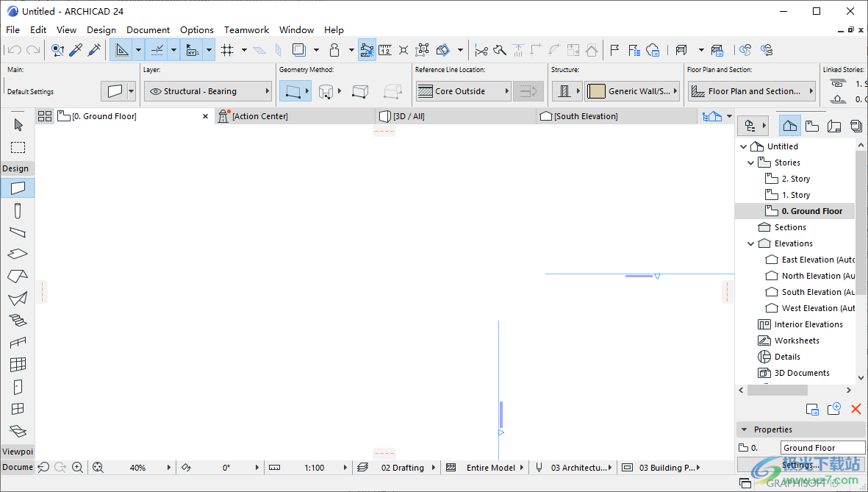This screenshot has height=492, width=868.
Task: Click the Zoom In magnifier icon
Action: point(77,468)
